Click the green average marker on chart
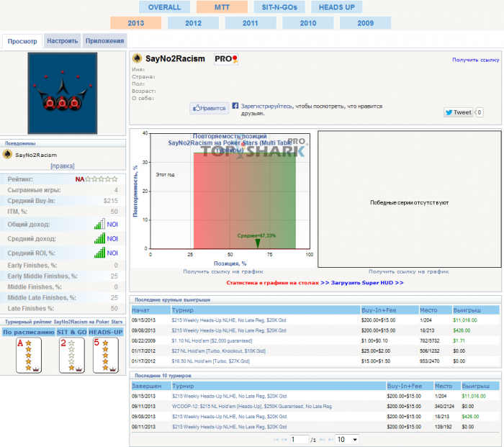504x447 pixels. click(x=258, y=243)
